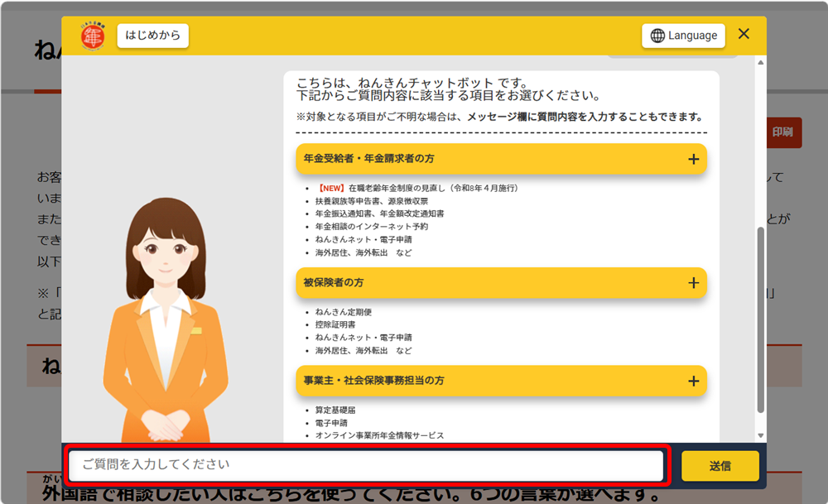Screen dimensions: 828x504
Task: Click the chat scrollbar down arrow
Action: click(761, 435)
